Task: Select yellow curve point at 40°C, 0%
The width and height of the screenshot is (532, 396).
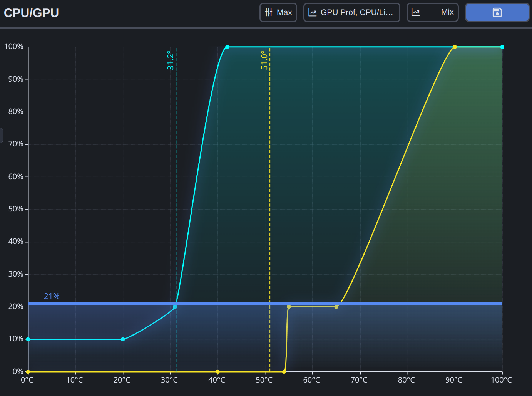Action: 218,372
